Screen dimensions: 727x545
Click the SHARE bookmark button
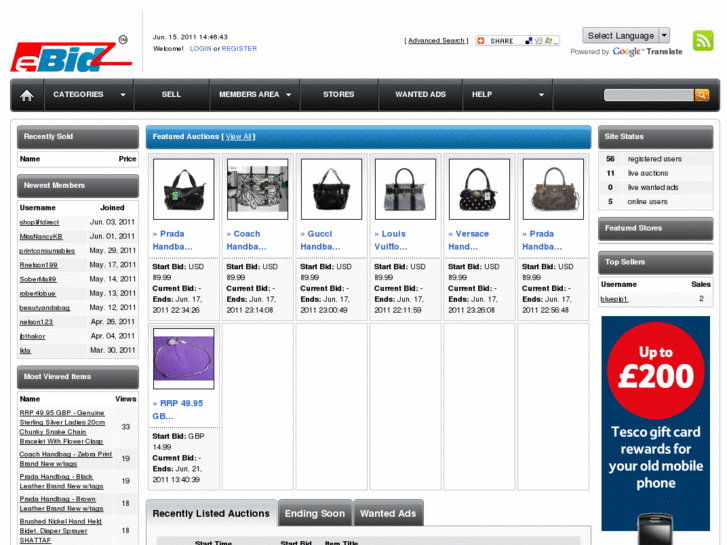coord(517,41)
